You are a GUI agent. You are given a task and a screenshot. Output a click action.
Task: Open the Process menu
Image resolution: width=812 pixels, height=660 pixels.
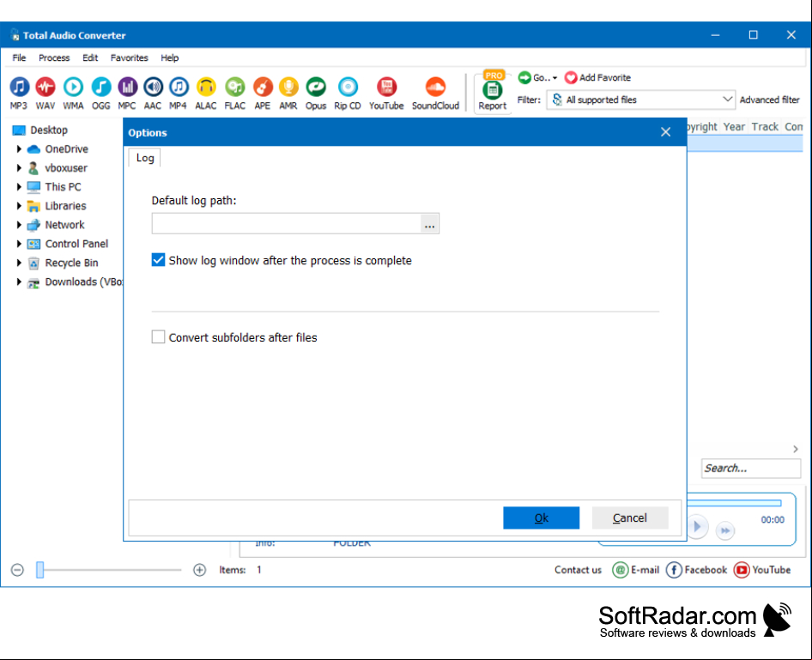point(54,58)
